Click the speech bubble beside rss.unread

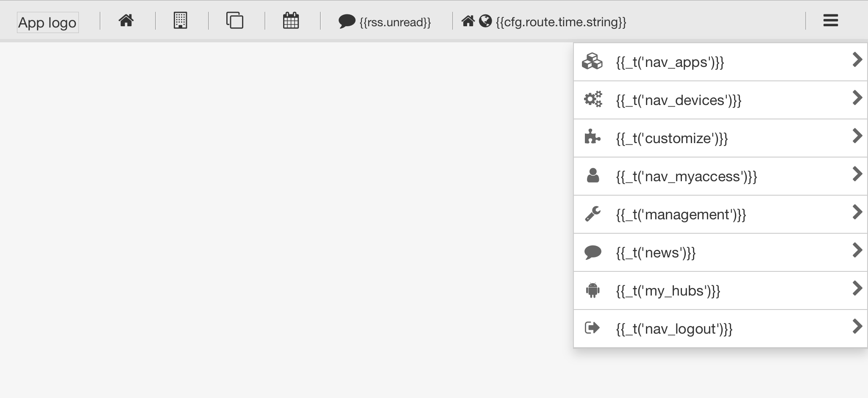coord(347,22)
